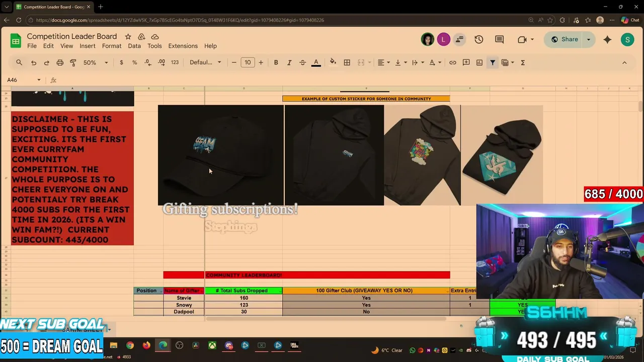Open all comments panel
The height and width of the screenshot is (362, 644).
(499, 39)
